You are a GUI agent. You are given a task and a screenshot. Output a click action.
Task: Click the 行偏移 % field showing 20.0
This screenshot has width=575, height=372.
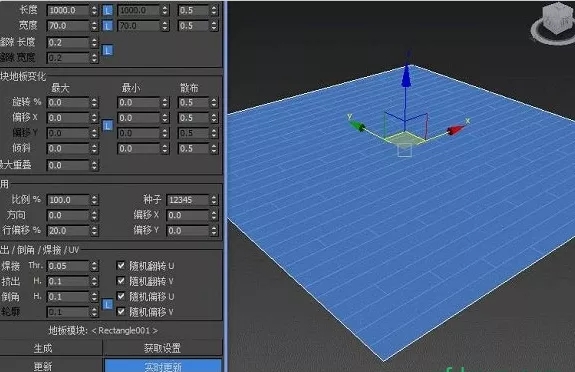click(x=68, y=231)
